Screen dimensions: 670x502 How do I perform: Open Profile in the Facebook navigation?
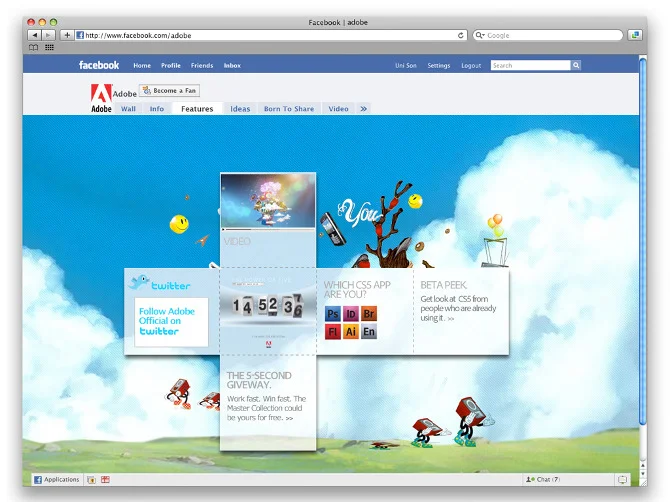pos(171,66)
